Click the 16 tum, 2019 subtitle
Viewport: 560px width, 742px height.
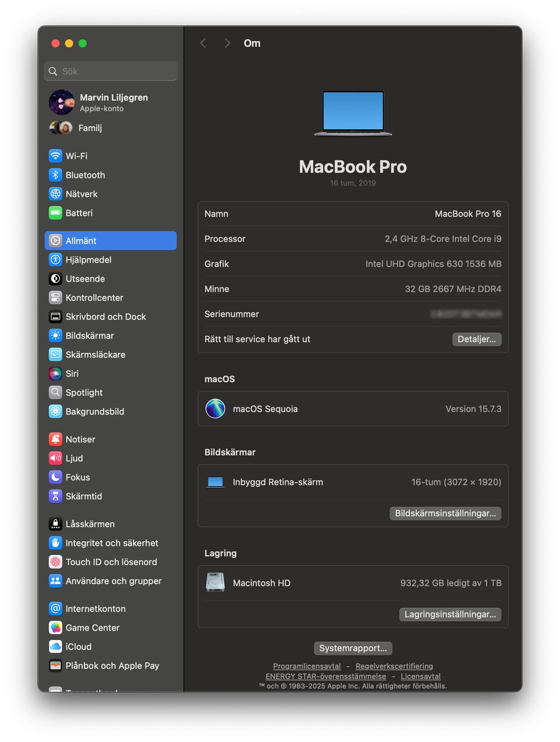(353, 183)
